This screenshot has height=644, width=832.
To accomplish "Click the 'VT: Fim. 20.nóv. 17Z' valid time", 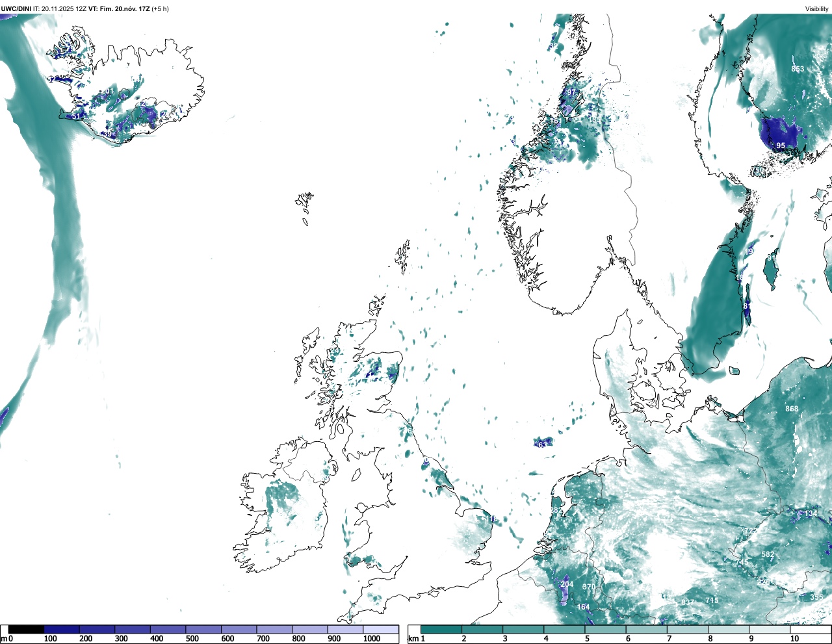I will 118,8.
